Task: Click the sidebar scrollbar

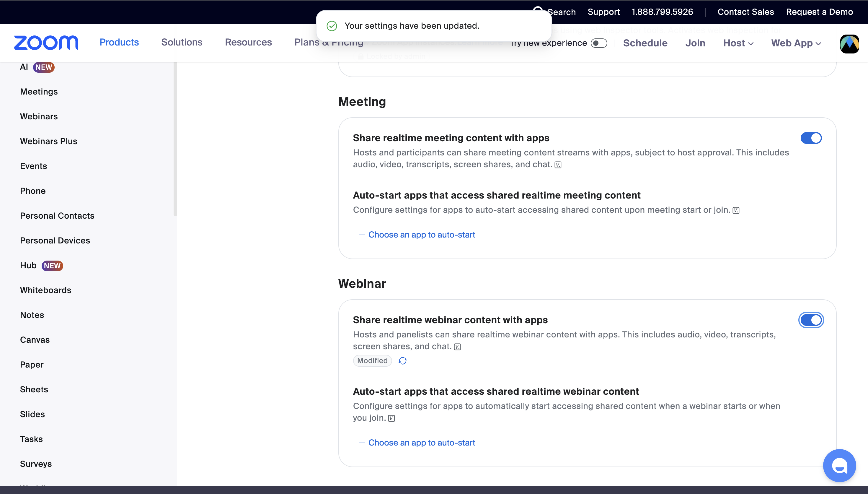Action: [x=175, y=139]
